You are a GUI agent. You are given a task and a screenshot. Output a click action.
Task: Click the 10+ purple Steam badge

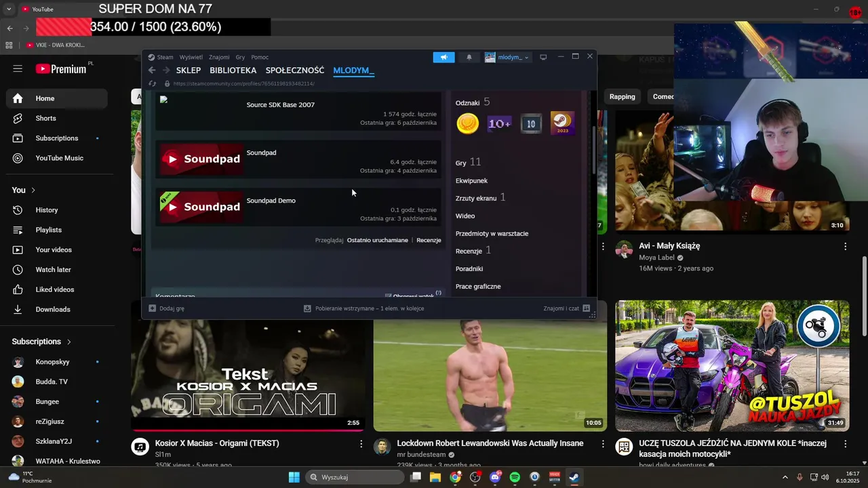point(500,123)
